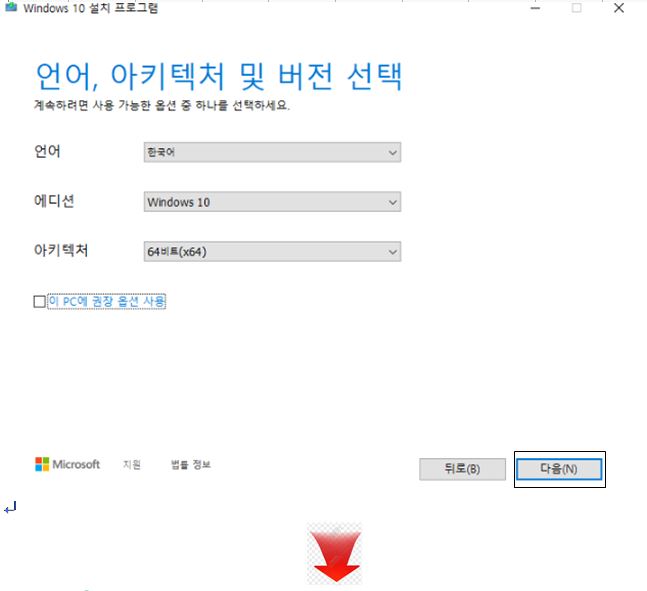Minimize the Windows 10 설치 프로그램 window
Image resolution: width=647 pixels, height=591 pixels.
click(x=535, y=8)
